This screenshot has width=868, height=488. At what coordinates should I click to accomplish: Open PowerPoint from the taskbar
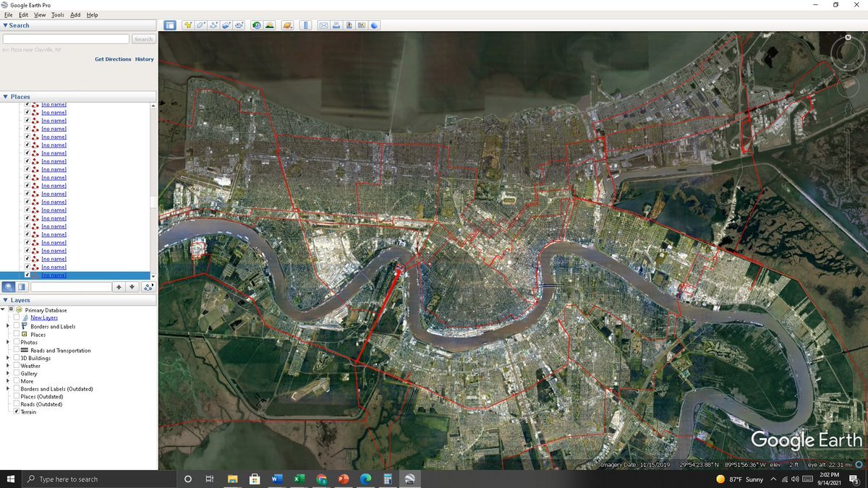(344, 479)
